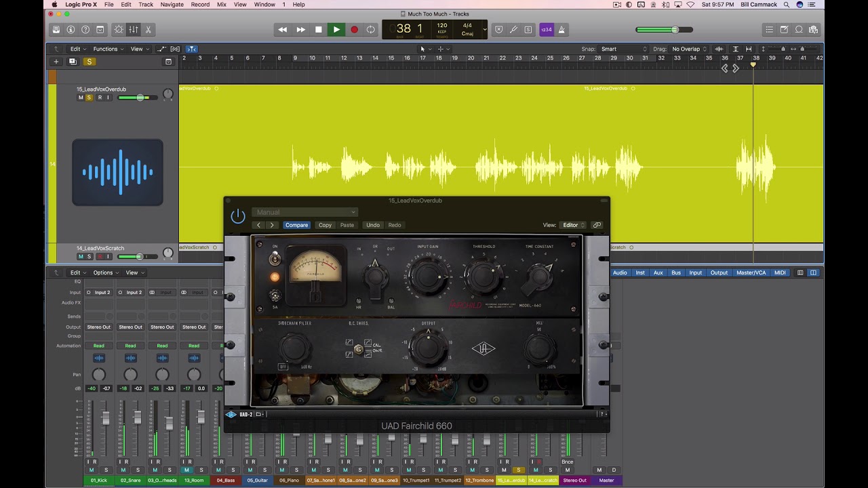Open the List Editors button
868x488 pixels.
(x=769, y=30)
